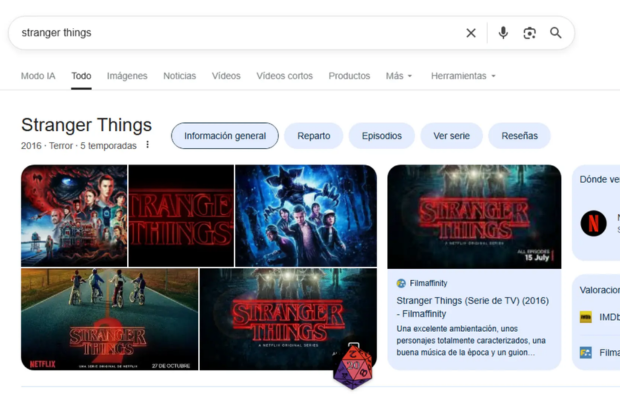Submit the search with the magnifier icon
The width and height of the screenshot is (620, 400).
[556, 33]
